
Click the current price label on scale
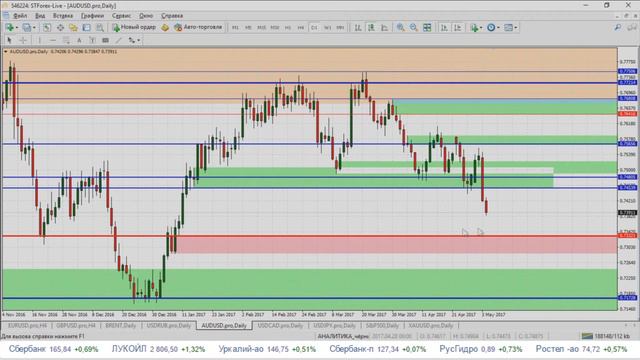pyautogui.click(x=627, y=213)
